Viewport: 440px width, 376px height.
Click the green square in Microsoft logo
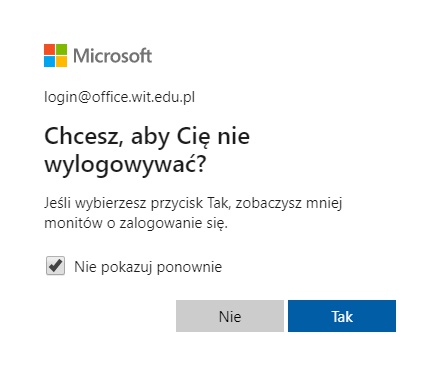point(61,49)
